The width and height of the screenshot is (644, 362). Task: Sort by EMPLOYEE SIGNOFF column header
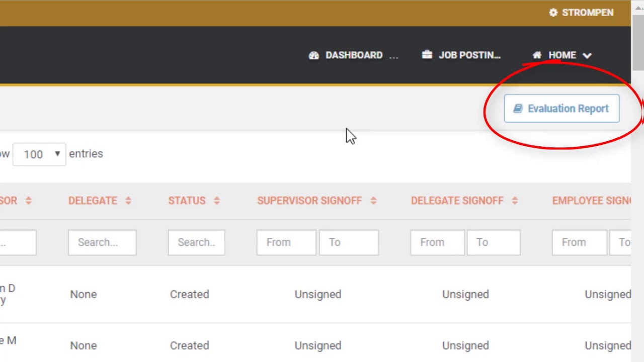[592, 201]
